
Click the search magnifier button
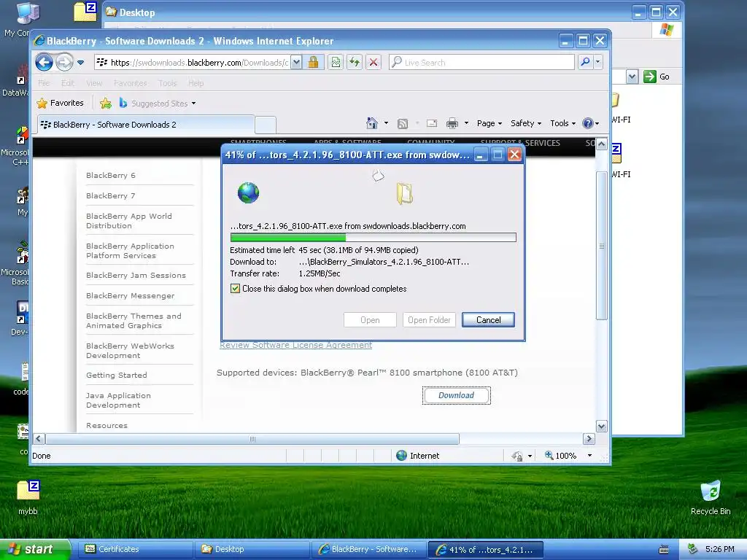(x=585, y=63)
